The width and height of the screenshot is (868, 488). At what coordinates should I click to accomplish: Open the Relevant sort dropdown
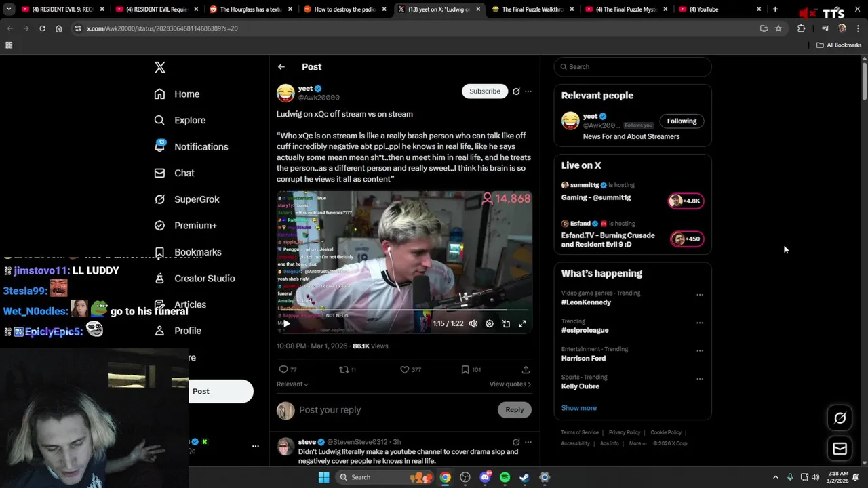pyautogui.click(x=292, y=384)
